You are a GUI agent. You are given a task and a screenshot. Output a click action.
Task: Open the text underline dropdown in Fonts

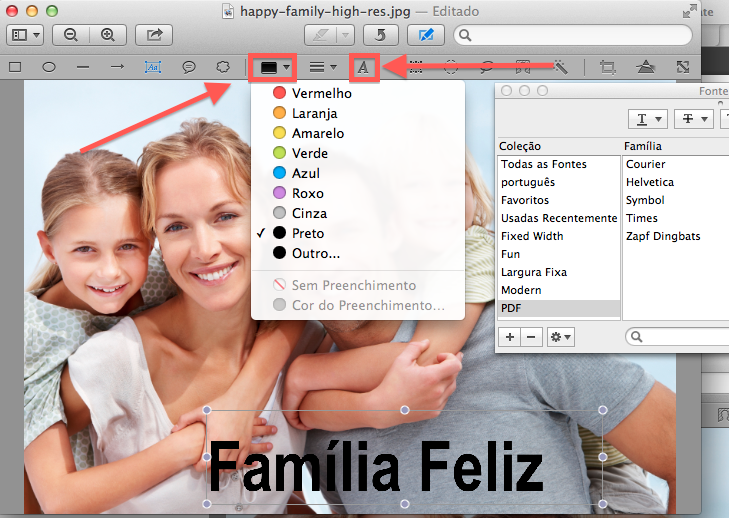point(648,119)
